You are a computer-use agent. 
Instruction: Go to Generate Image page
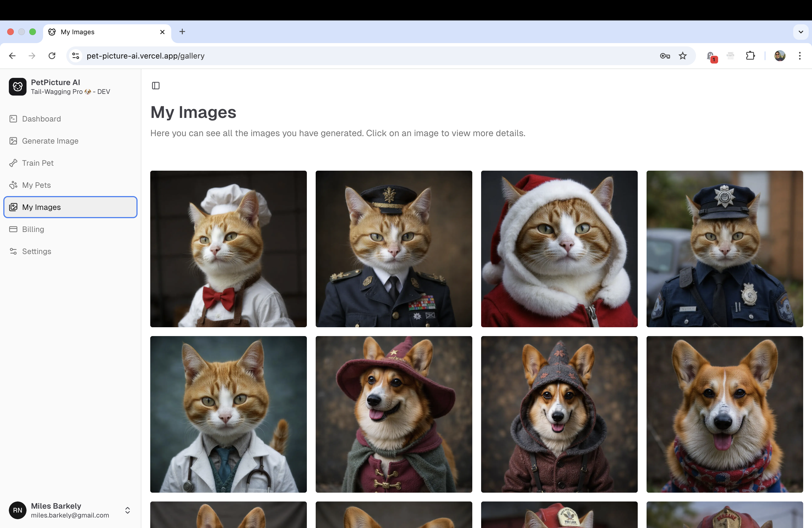click(x=50, y=141)
